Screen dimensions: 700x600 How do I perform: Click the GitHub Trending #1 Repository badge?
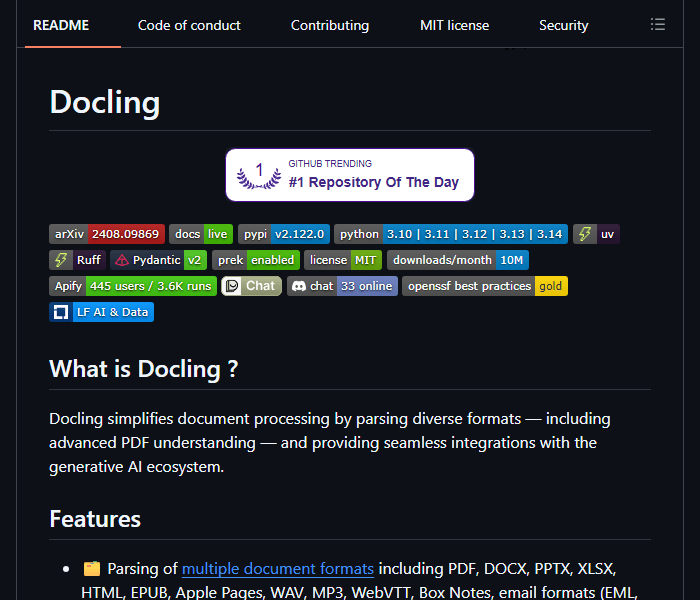pyautogui.click(x=350, y=175)
